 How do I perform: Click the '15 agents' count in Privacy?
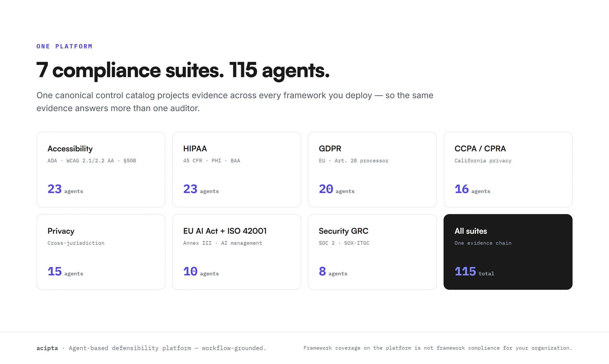[x=65, y=272]
